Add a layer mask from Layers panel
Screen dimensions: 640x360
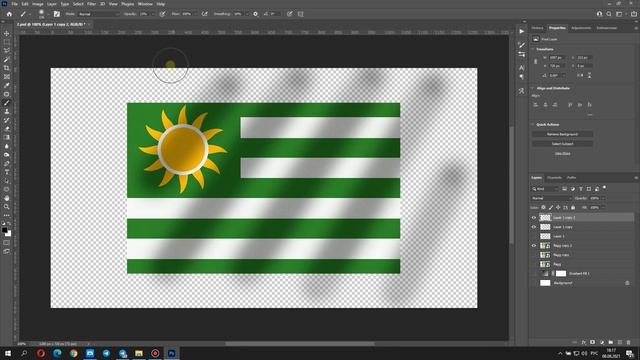[593, 342]
